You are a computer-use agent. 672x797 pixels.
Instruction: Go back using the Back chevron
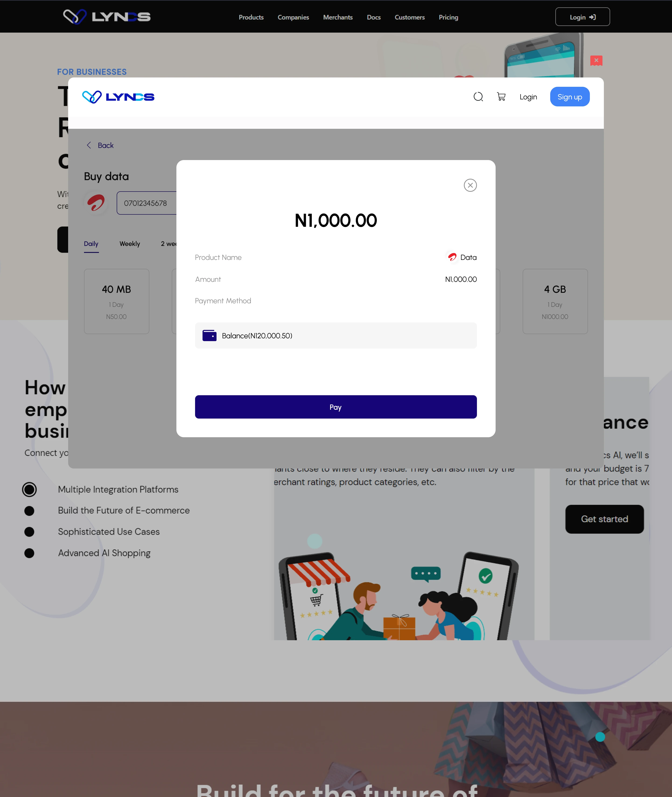pos(89,145)
